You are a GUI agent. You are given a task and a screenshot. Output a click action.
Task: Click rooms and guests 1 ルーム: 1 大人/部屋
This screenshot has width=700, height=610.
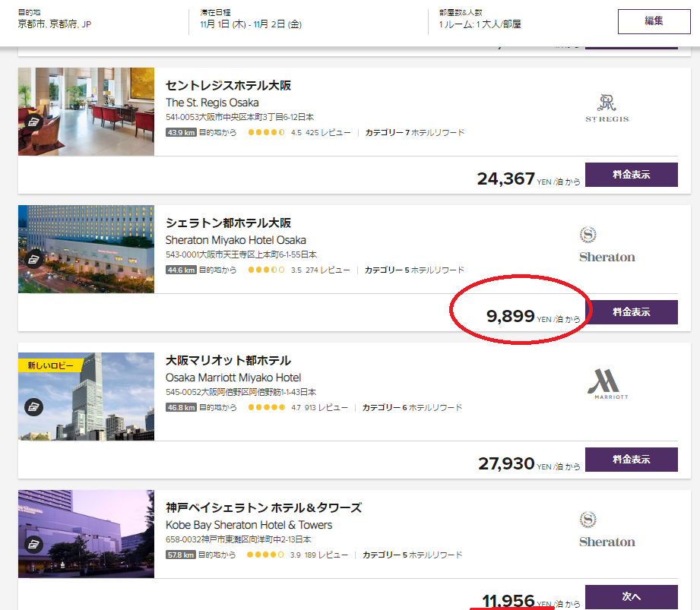coord(480,24)
